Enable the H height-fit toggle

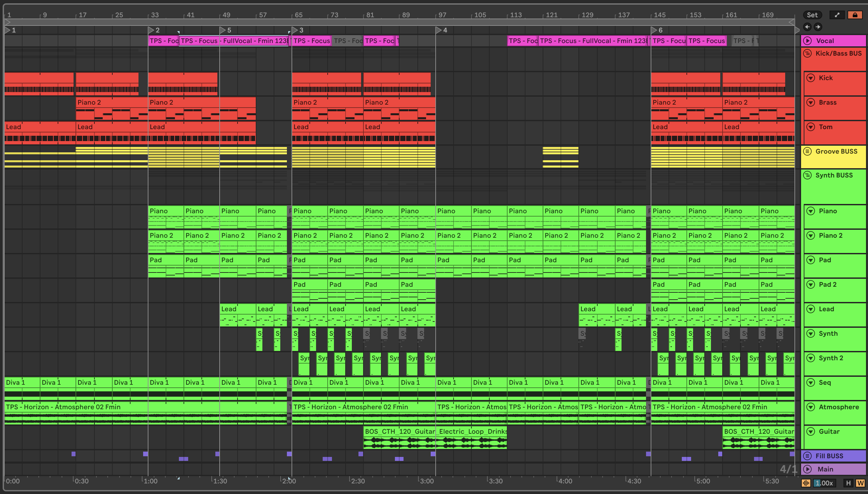[x=848, y=483]
